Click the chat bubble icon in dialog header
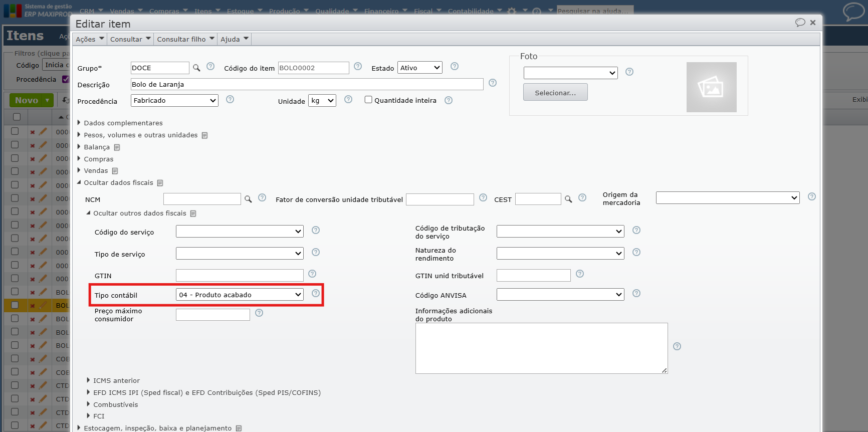The image size is (868, 432). [800, 23]
